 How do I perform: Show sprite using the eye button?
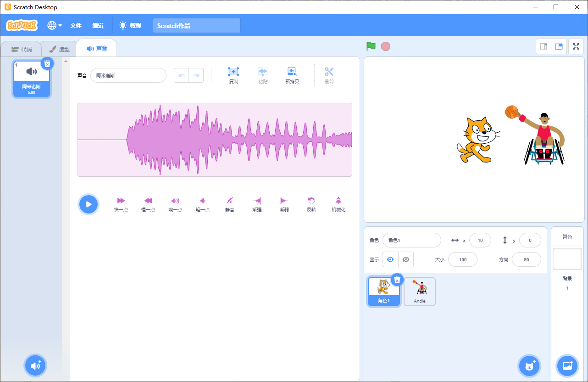click(x=390, y=259)
